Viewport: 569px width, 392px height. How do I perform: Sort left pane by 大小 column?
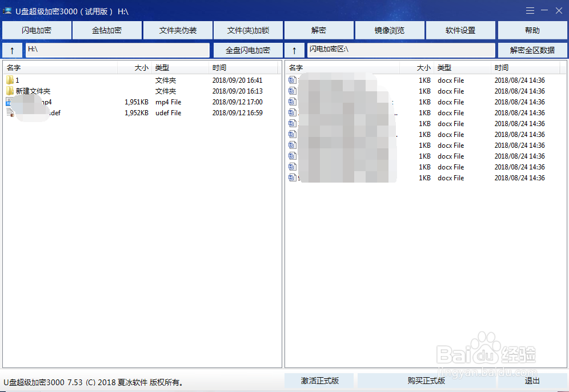coord(134,68)
